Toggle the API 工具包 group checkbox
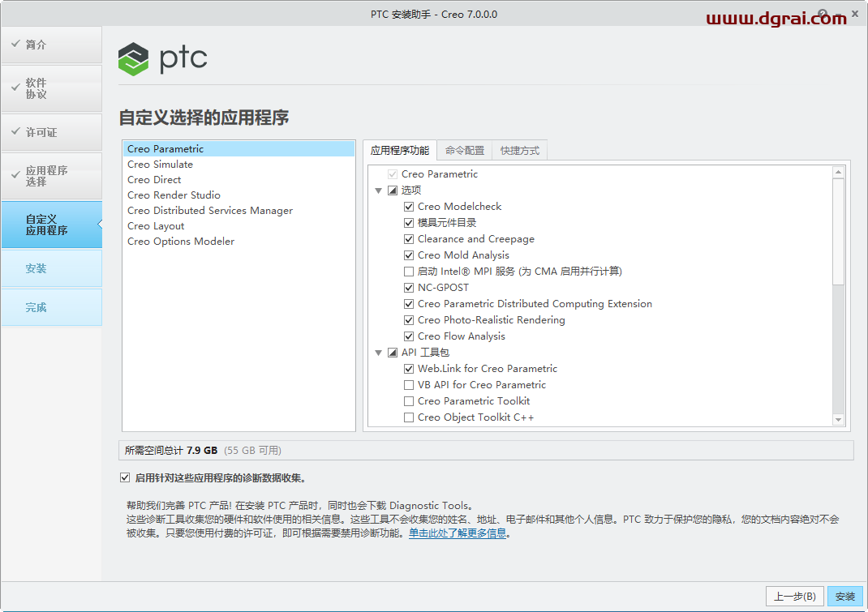This screenshot has width=868, height=612. [393, 353]
